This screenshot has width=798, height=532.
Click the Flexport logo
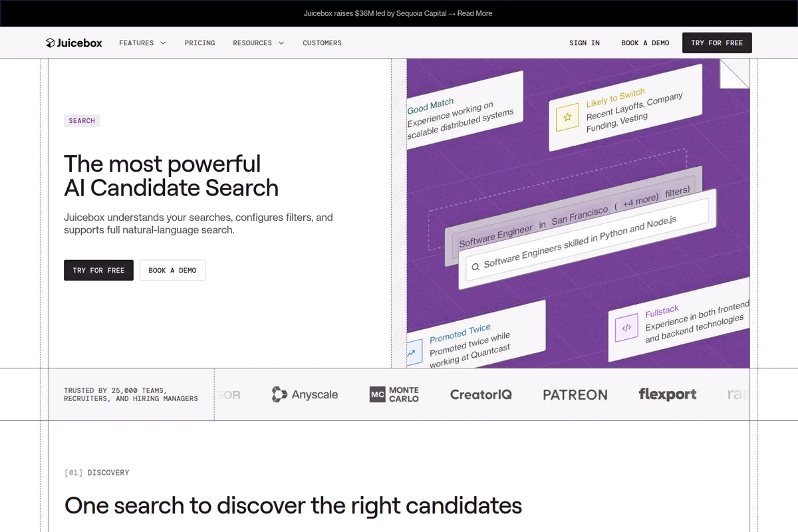coord(668,394)
